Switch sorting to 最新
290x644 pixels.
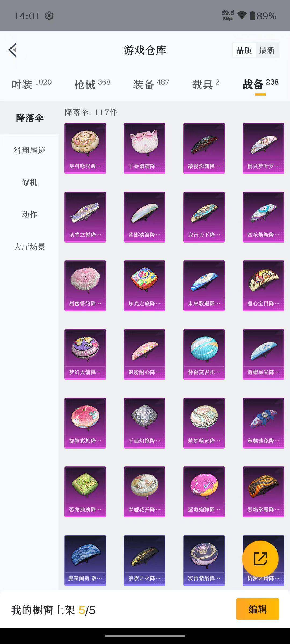(267, 50)
